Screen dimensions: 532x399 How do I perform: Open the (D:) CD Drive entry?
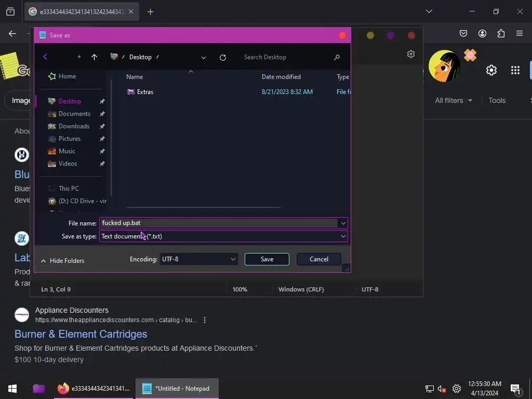tap(77, 201)
